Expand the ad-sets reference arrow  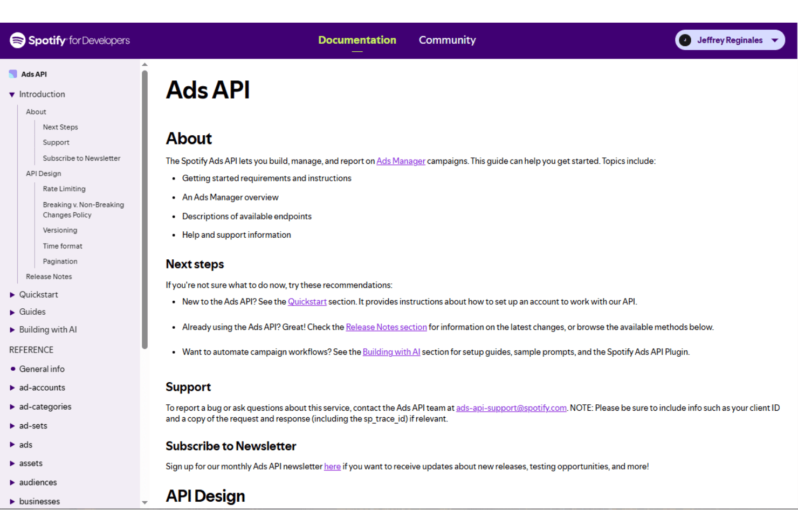point(12,426)
